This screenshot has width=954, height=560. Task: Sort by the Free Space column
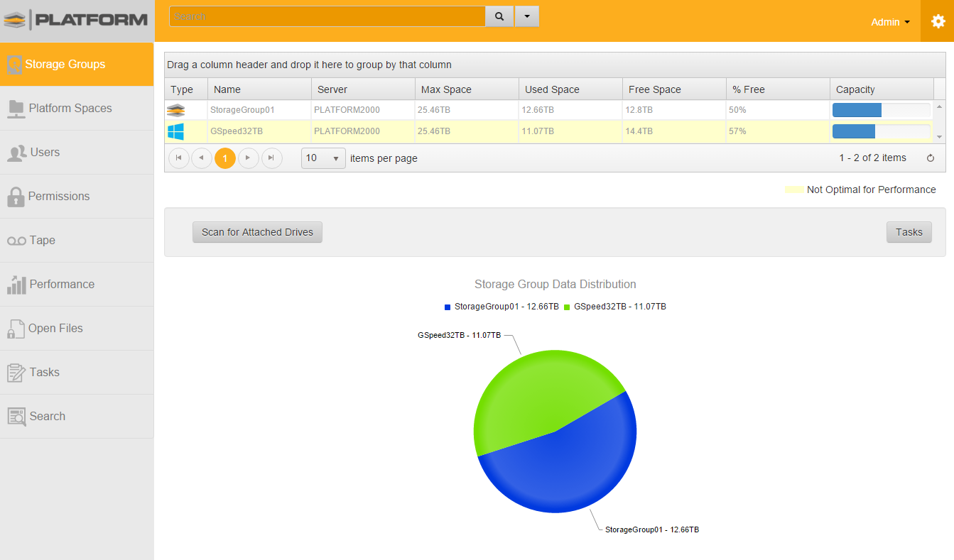[x=674, y=89]
